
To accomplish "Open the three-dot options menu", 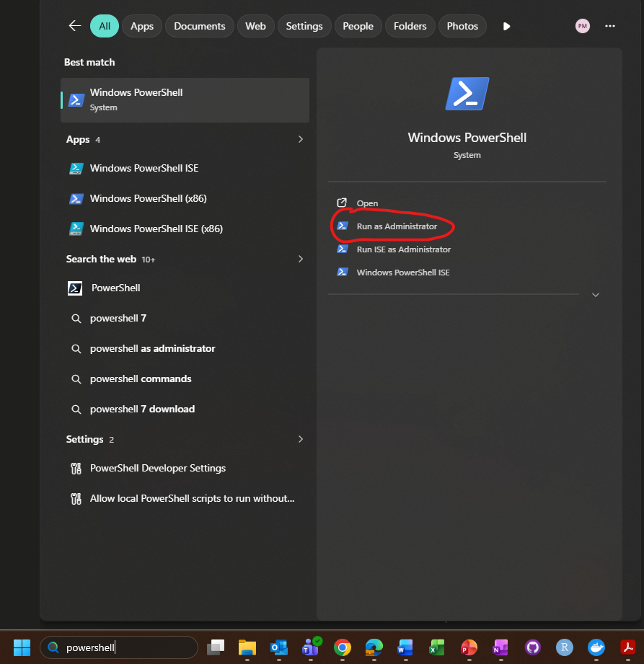I will (x=609, y=26).
